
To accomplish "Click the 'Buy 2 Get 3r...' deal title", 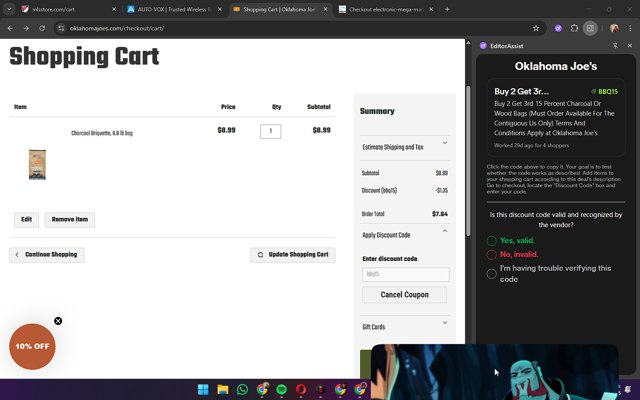I will 521,91.
